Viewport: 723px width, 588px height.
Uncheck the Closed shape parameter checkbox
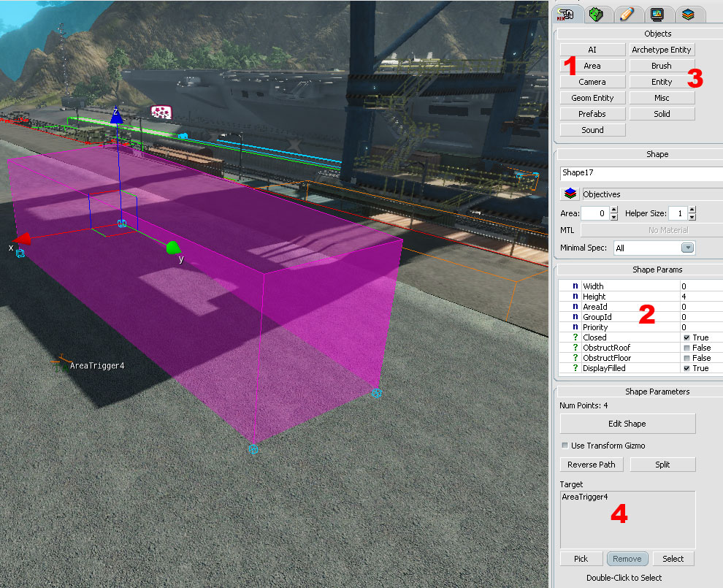pyautogui.click(x=686, y=338)
